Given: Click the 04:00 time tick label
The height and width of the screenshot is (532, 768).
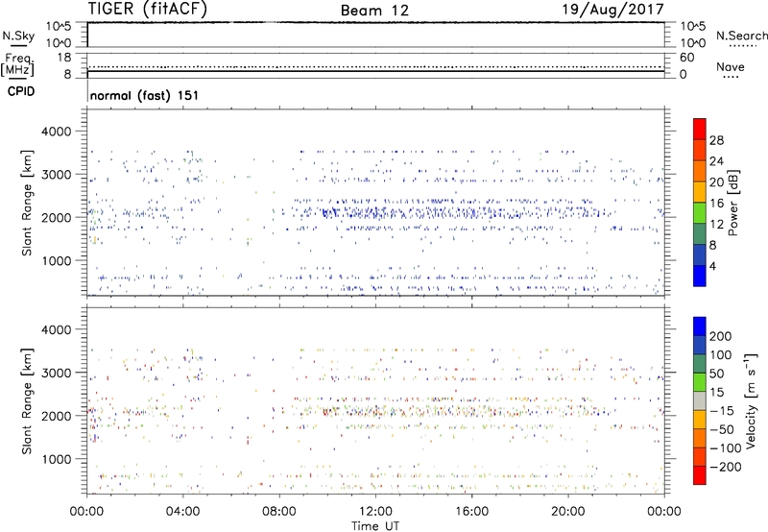Looking at the screenshot, I should point(183,512).
